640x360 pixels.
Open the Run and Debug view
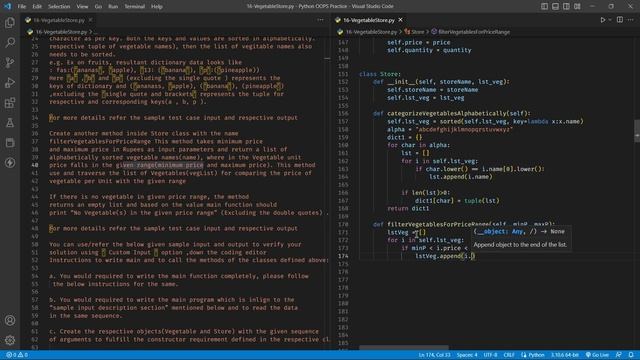pos(10,82)
